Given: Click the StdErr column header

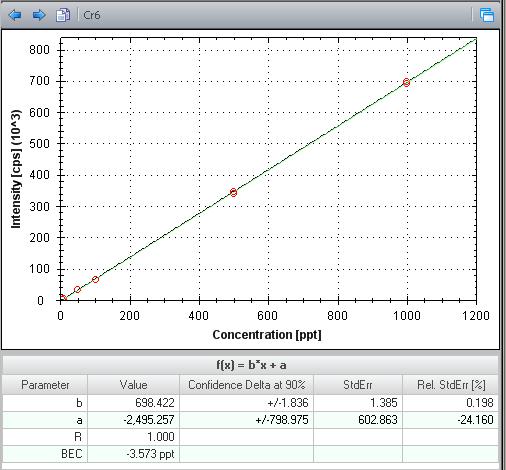Looking at the screenshot, I should point(358,385).
